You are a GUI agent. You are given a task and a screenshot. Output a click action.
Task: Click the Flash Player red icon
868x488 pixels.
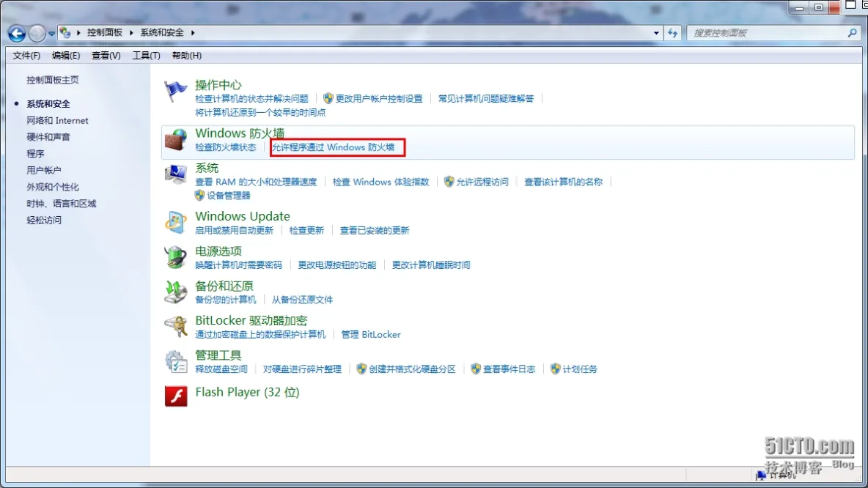176,396
